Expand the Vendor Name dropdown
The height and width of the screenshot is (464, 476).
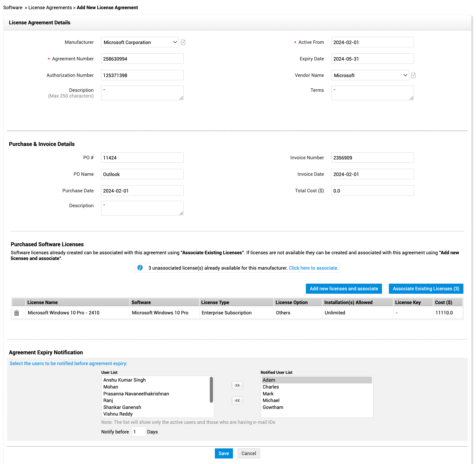(370, 75)
